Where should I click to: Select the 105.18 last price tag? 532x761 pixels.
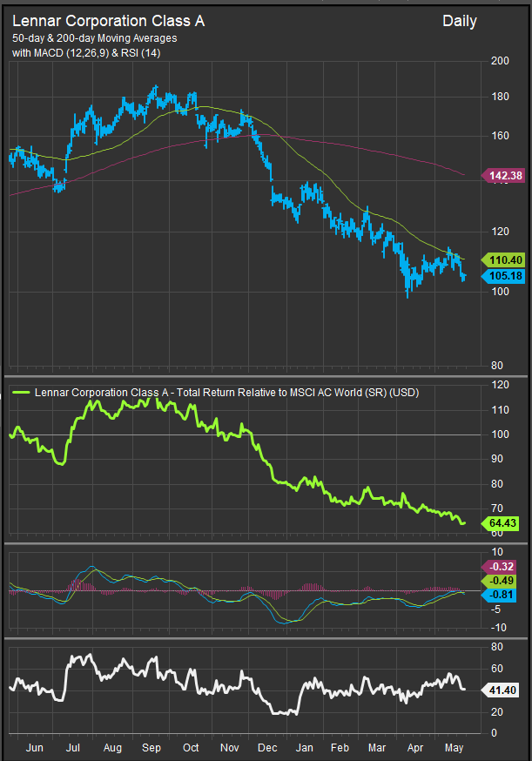(505, 276)
